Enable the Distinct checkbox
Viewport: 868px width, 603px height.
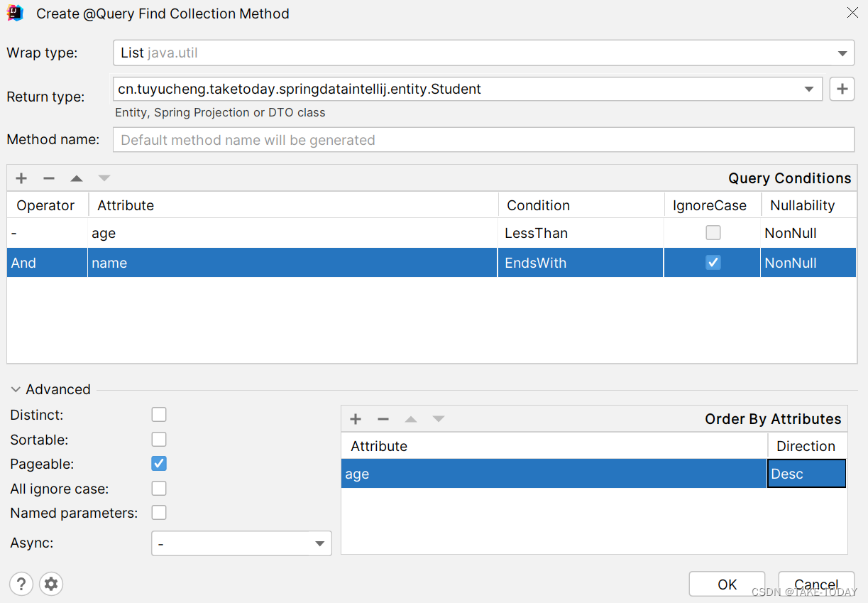(x=159, y=414)
